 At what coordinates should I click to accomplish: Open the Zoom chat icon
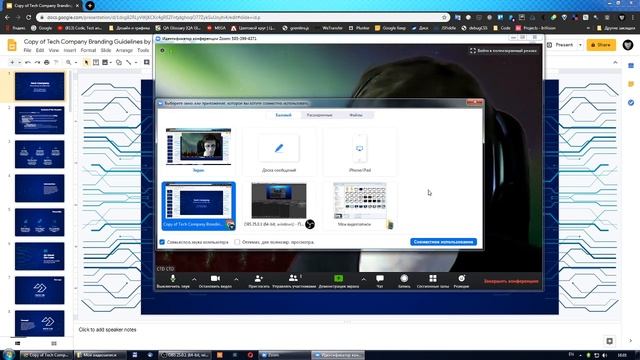(x=380, y=278)
